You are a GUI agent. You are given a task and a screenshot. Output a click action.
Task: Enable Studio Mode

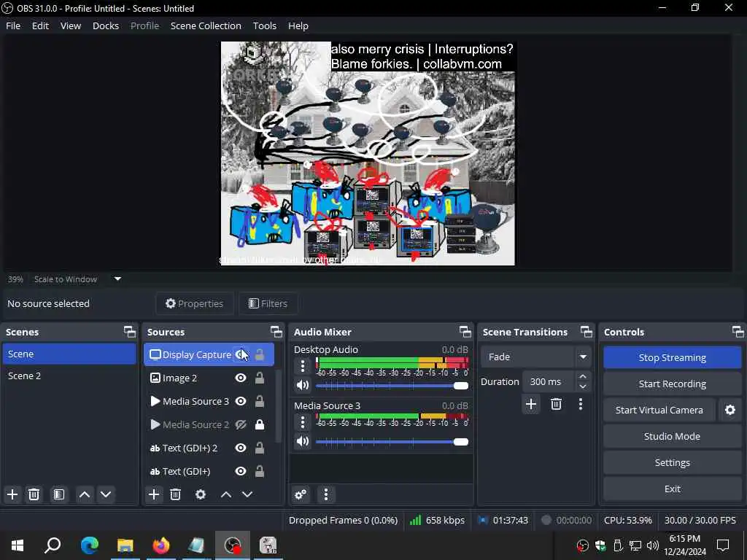click(x=672, y=436)
